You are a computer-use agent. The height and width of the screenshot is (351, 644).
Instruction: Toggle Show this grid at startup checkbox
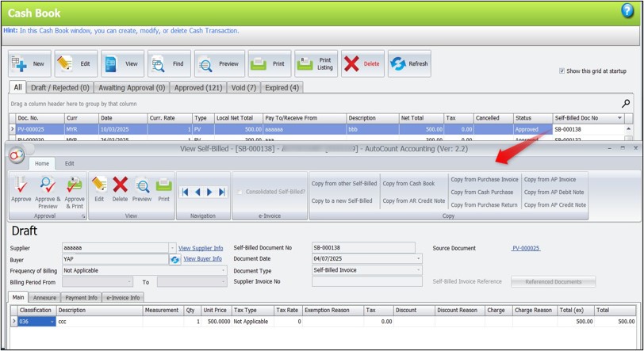[562, 71]
